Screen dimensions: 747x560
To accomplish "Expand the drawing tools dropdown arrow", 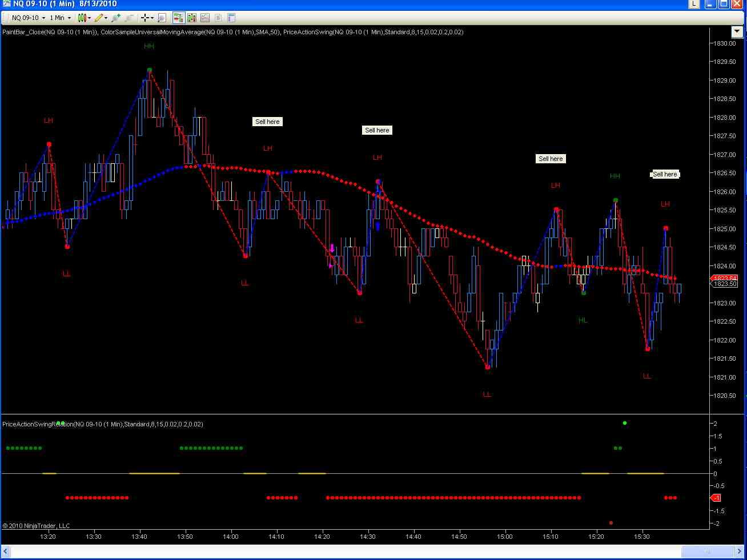I will (x=106, y=18).
